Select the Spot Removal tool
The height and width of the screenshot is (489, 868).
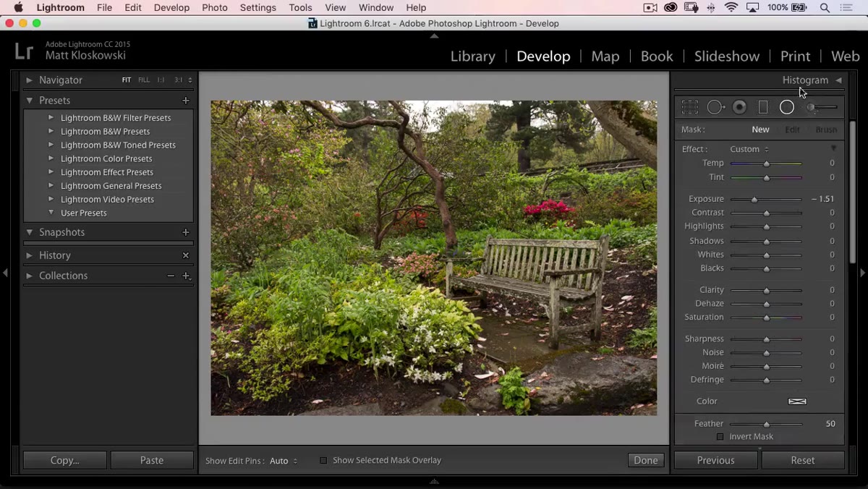click(x=715, y=107)
